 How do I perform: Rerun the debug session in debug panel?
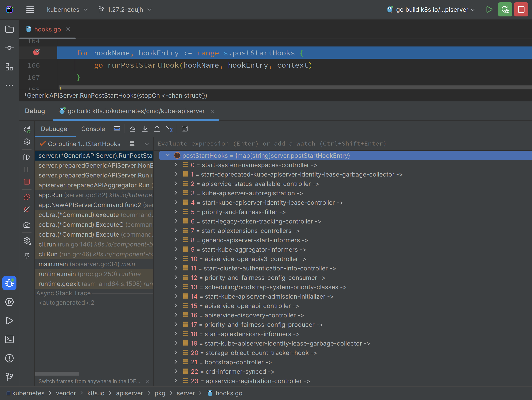27,130
